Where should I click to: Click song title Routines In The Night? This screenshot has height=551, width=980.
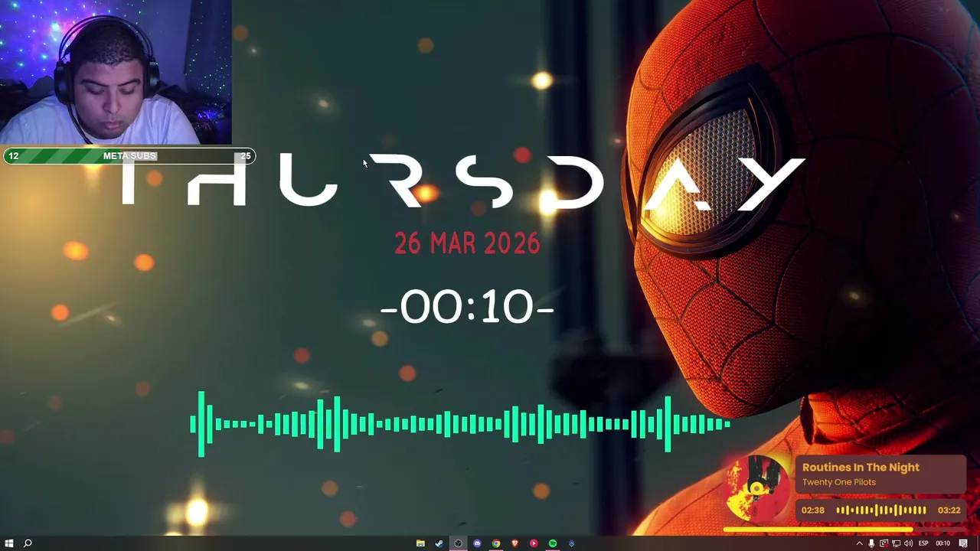pyautogui.click(x=861, y=468)
